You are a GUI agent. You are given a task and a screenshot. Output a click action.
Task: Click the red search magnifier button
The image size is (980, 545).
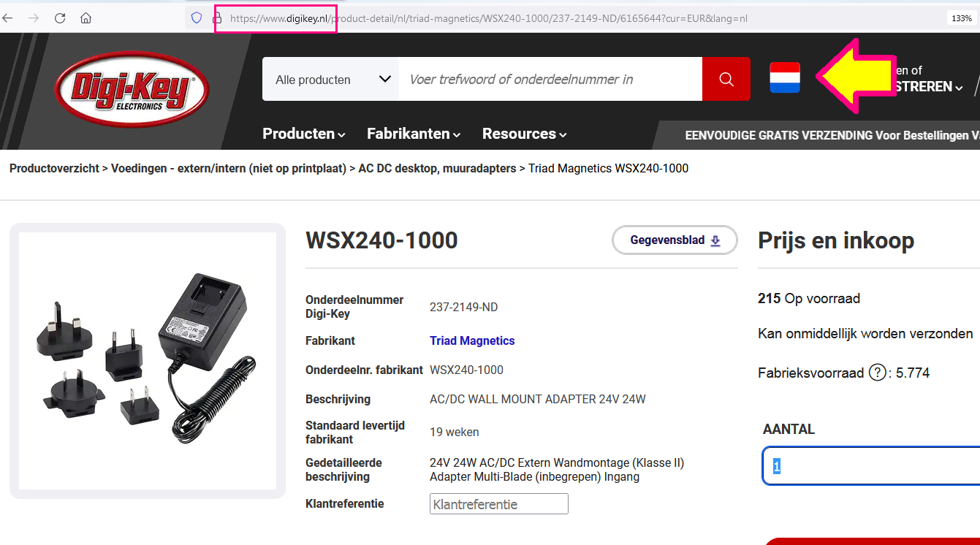tap(726, 79)
